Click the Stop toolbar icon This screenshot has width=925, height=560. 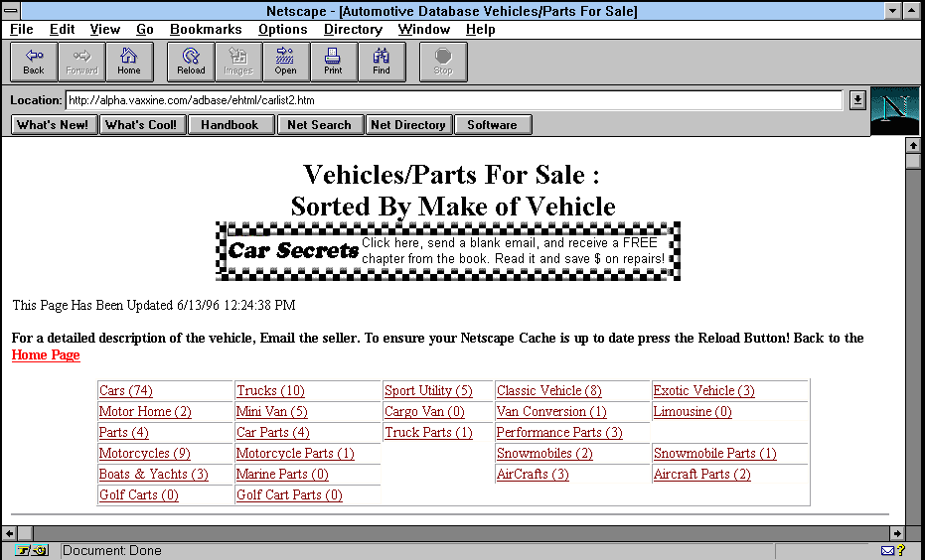pos(443,62)
